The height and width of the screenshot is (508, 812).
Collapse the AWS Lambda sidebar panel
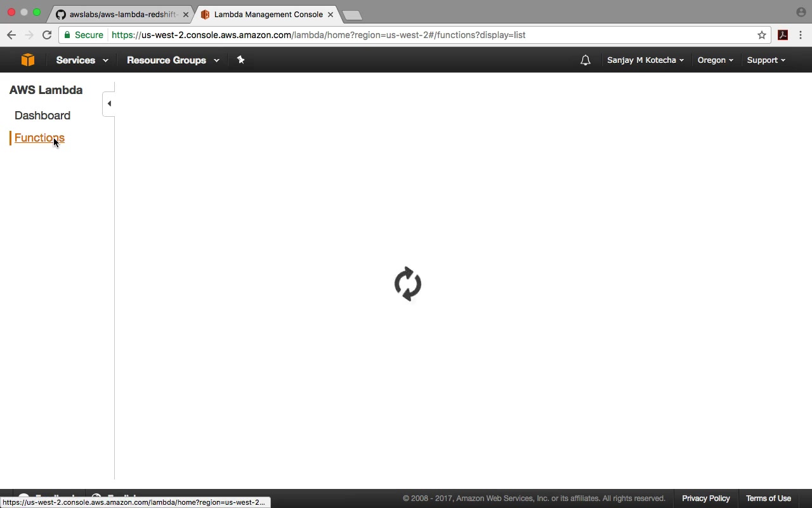[x=108, y=104]
